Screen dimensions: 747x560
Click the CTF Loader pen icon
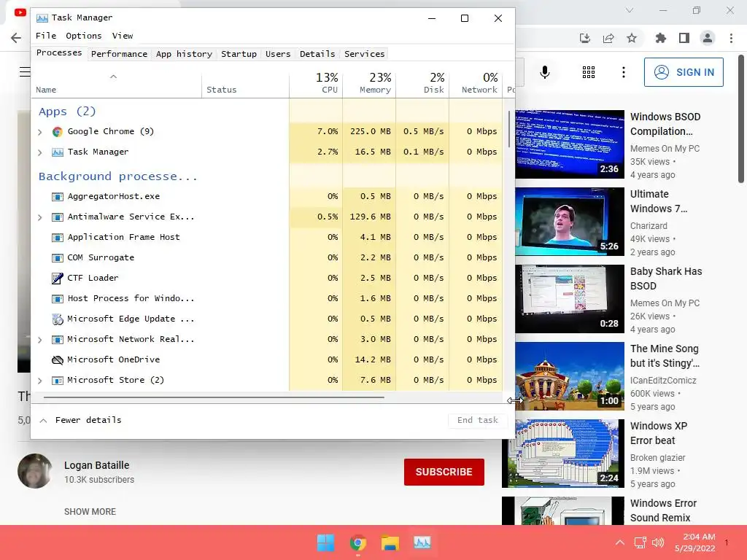pyautogui.click(x=58, y=278)
